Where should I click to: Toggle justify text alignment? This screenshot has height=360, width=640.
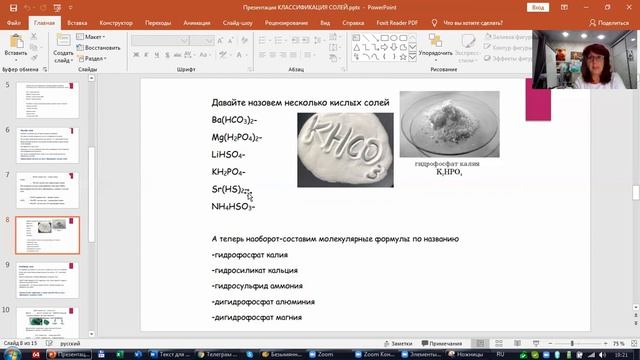(x=293, y=55)
